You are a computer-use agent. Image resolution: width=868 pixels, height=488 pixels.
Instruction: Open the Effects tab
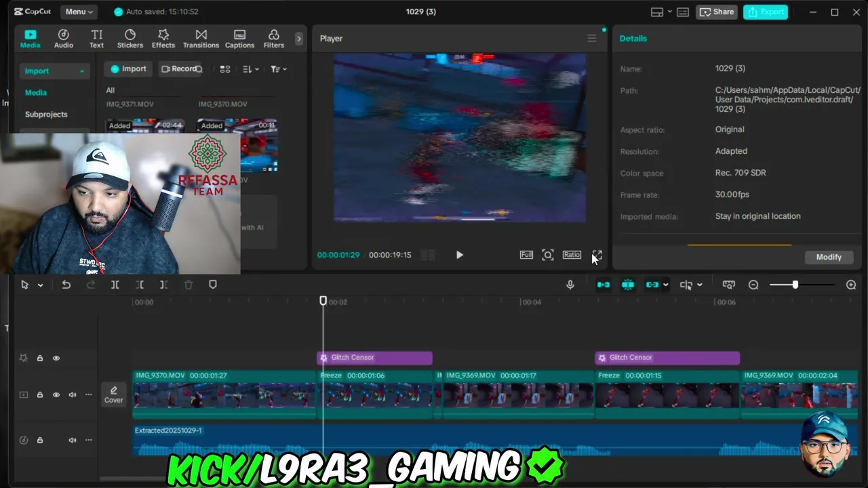click(x=163, y=39)
